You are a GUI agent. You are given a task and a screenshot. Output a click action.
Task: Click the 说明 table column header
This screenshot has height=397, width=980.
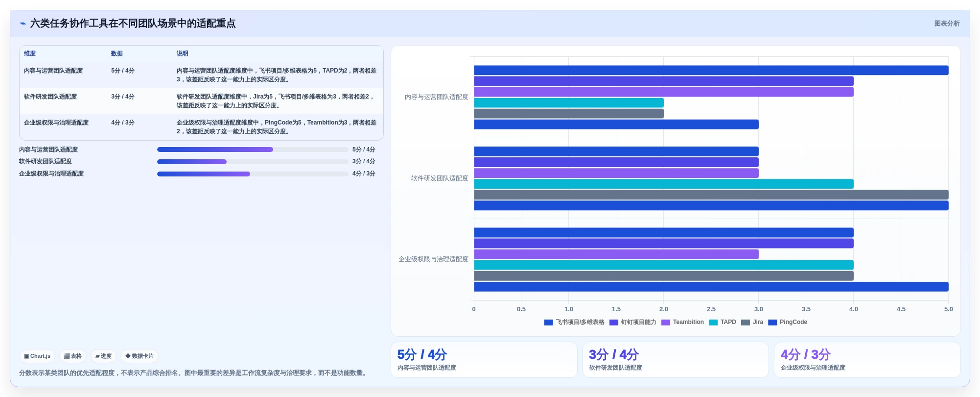coord(183,53)
